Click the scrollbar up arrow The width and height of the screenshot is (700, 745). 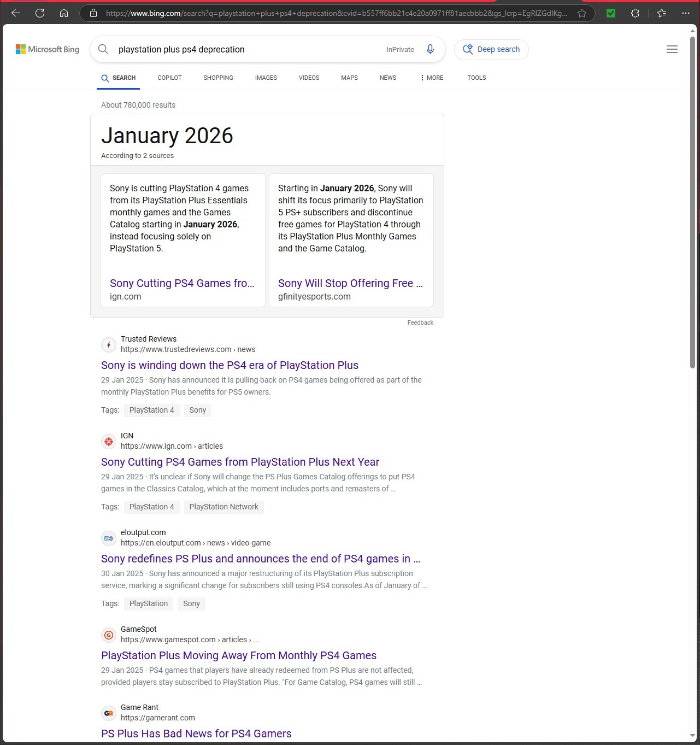coord(693,30)
